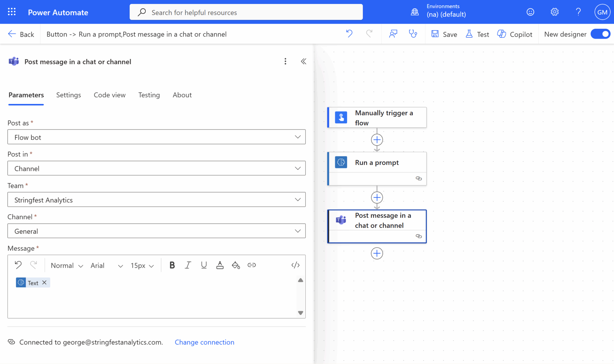Image resolution: width=614 pixels, height=364 pixels.
Task: Click the insert link icon in editor
Action: point(252,265)
